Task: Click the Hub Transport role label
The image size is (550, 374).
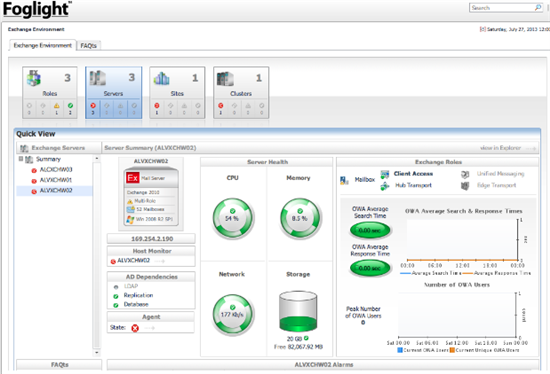Action: tap(413, 185)
